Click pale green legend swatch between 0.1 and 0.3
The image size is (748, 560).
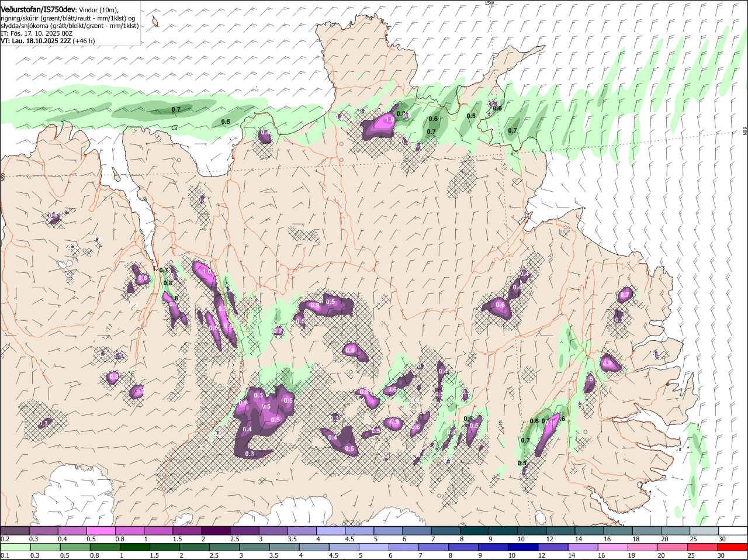click(16, 547)
